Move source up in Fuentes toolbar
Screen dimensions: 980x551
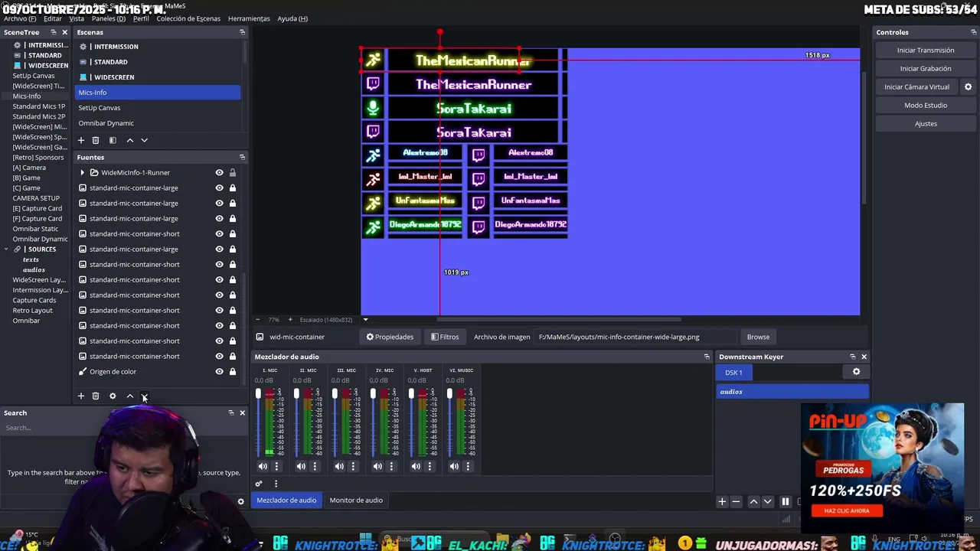130,396
